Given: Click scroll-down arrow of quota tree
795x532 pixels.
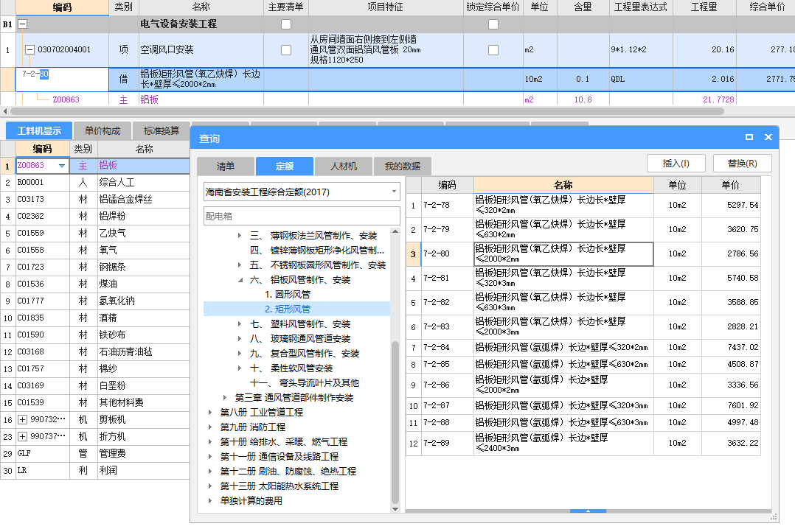Looking at the screenshot, I should (x=395, y=509).
